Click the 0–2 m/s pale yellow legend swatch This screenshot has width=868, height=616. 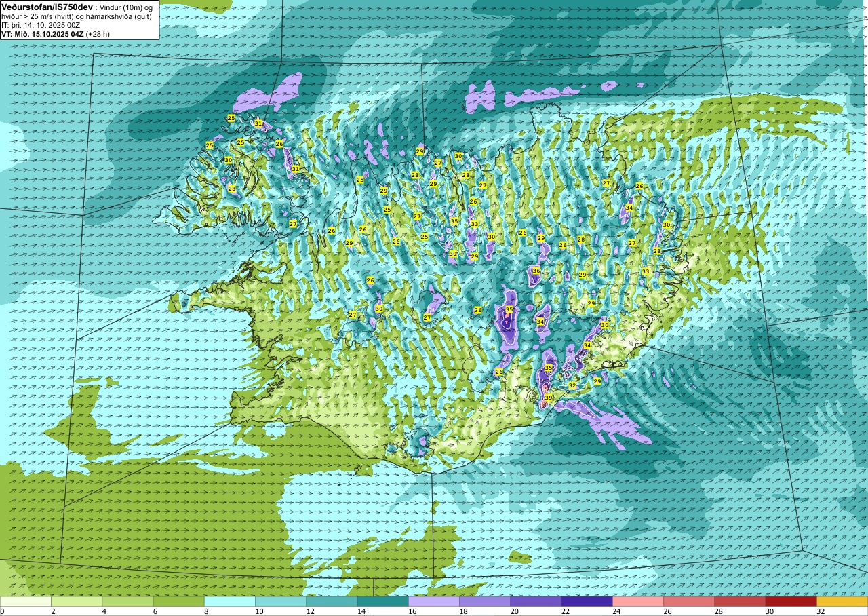coord(26,601)
